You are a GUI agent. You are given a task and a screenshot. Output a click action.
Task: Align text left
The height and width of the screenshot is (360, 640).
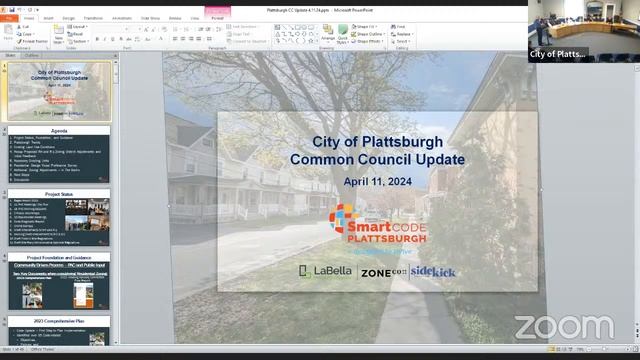coord(175,39)
